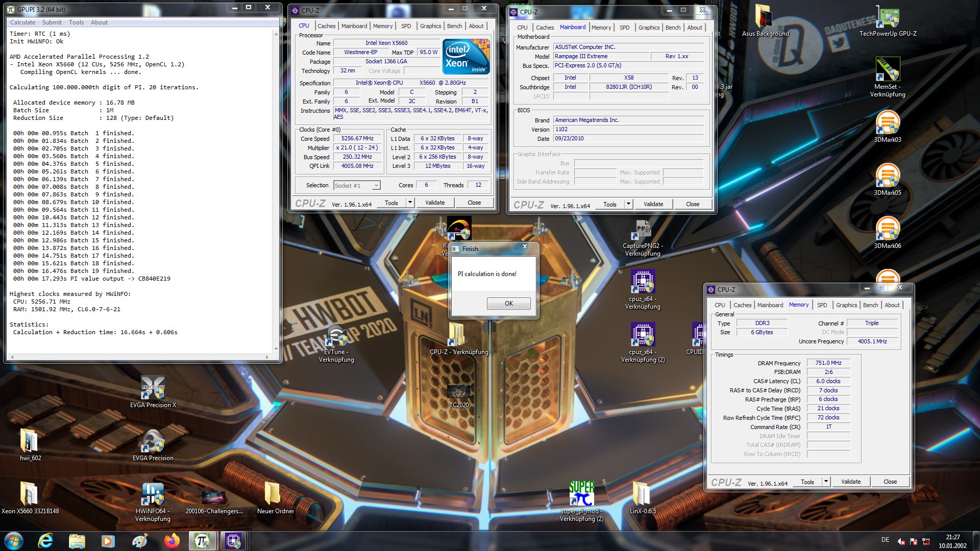The width and height of the screenshot is (980, 551).
Task: Select About tab in Mainboard CPU-Z window
Action: click(694, 28)
